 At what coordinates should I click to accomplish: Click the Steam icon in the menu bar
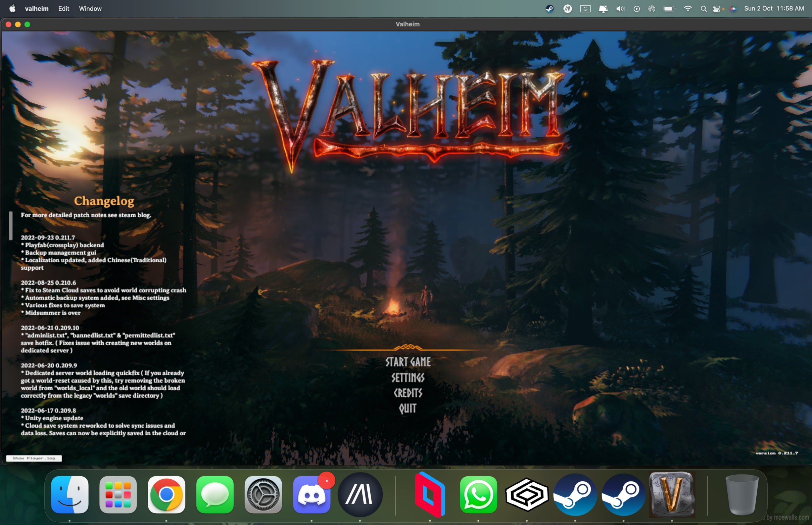click(x=550, y=8)
